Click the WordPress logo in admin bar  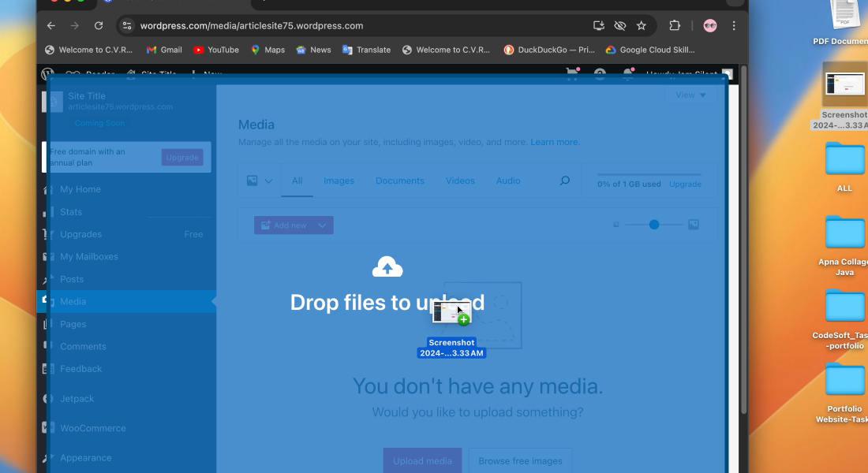point(48,73)
